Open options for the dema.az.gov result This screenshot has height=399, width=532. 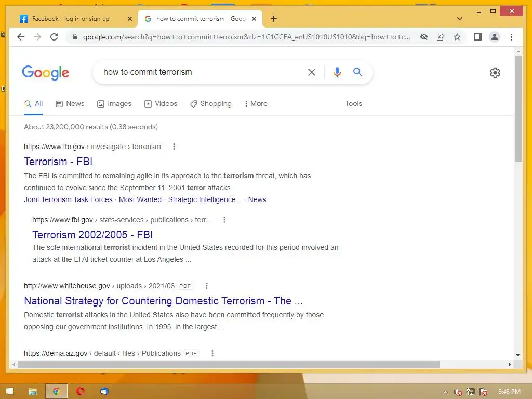[x=212, y=353]
